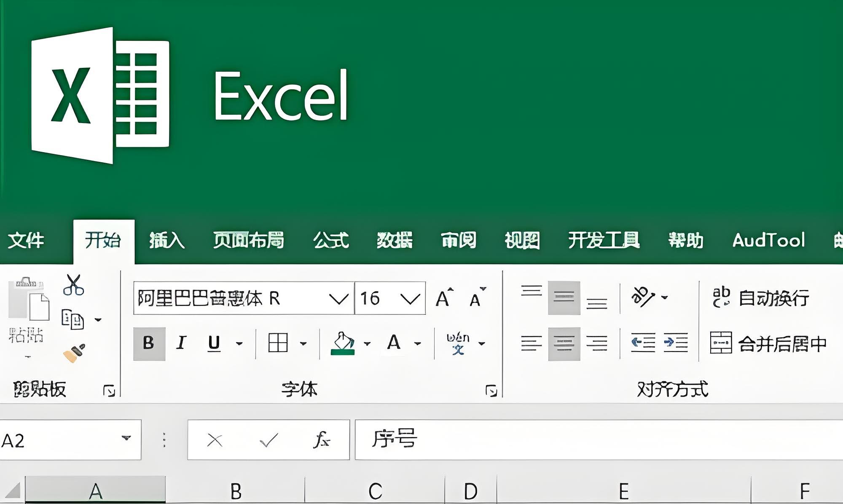
Task: Open the font size dropdown
Action: pyautogui.click(x=407, y=299)
